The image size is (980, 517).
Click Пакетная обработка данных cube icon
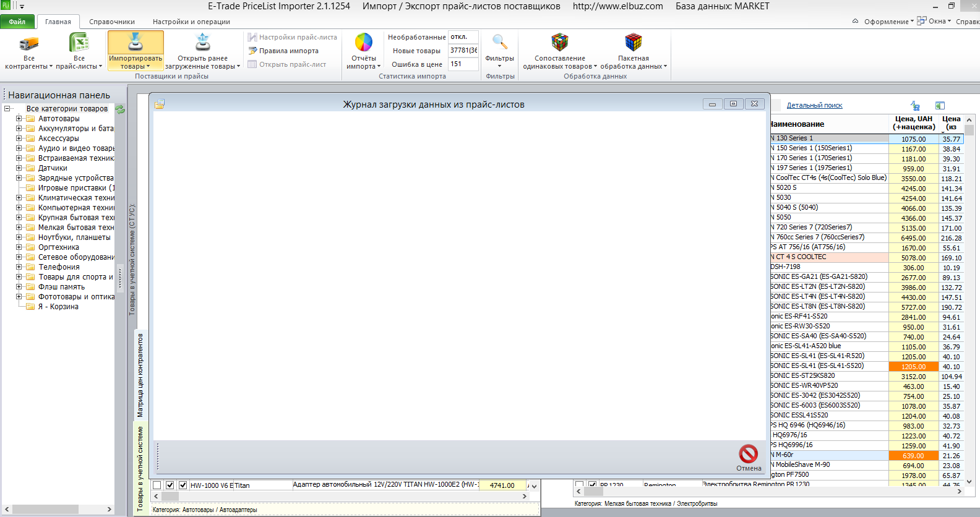[634, 42]
